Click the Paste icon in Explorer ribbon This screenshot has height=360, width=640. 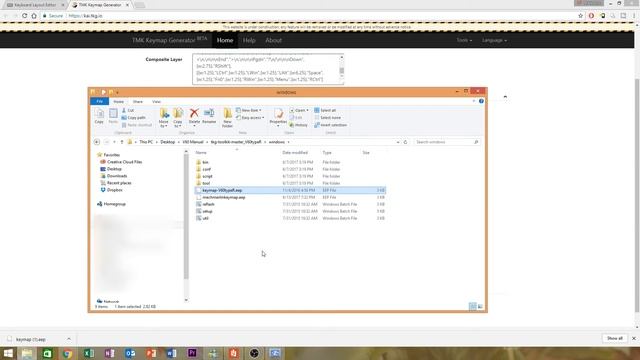coord(113,116)
